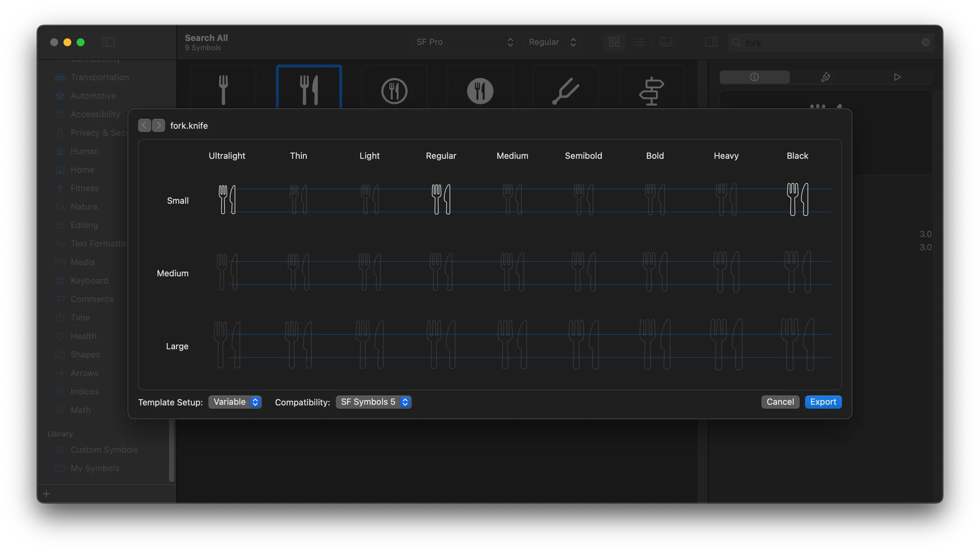This screenshot has height=552, width=980.
Task: Switch to grid view layout
Action: [613, 42]
